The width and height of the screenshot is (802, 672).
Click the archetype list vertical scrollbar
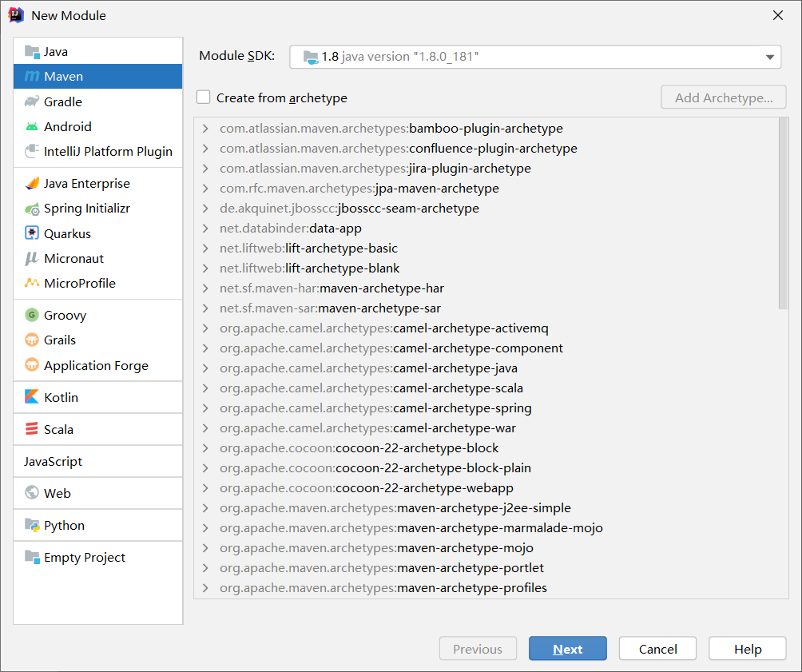pos(783,213)
